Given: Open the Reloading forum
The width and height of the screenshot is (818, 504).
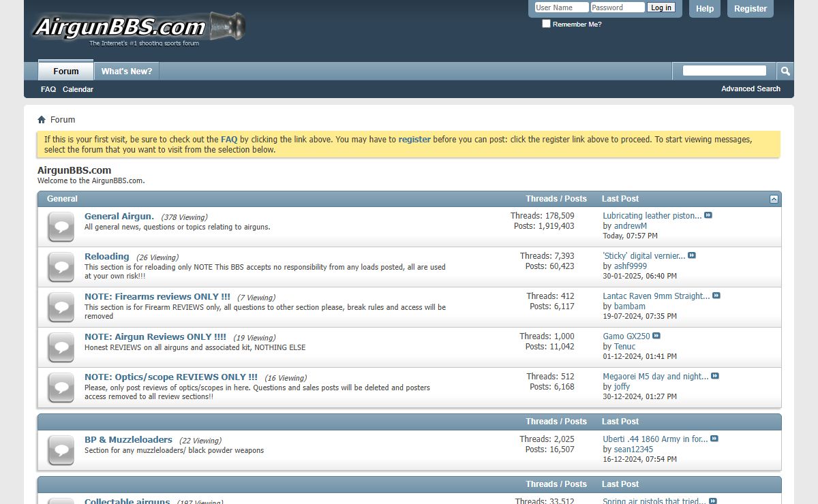Looking at the screenshot, I should pyautogui.click(x=107, y=256).
